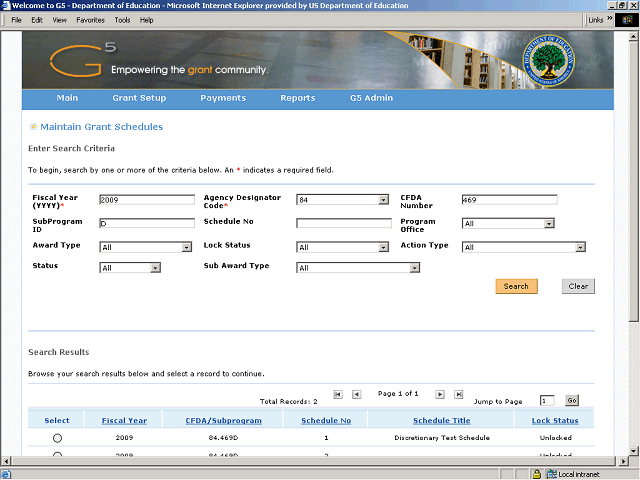Click the Go button for page jump
Screen dimensions: 640x480
[x=572, y=400]
